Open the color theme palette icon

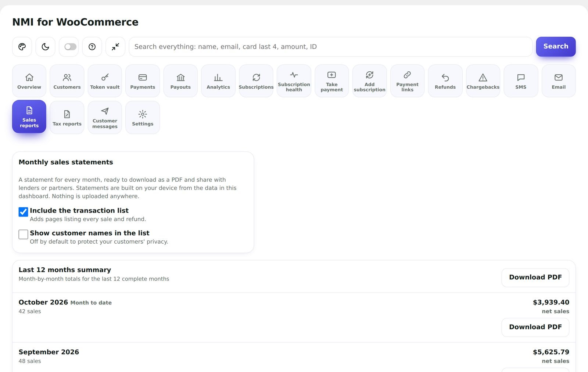(x=22, y=47)
